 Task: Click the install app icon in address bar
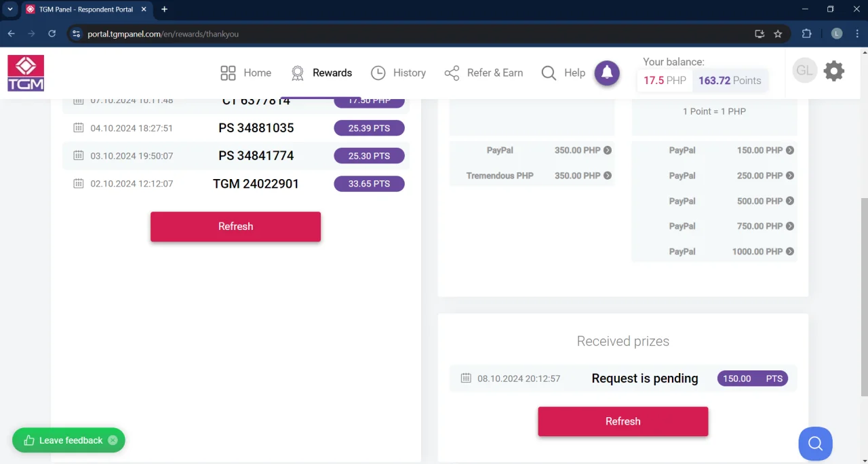click(759, 34)
